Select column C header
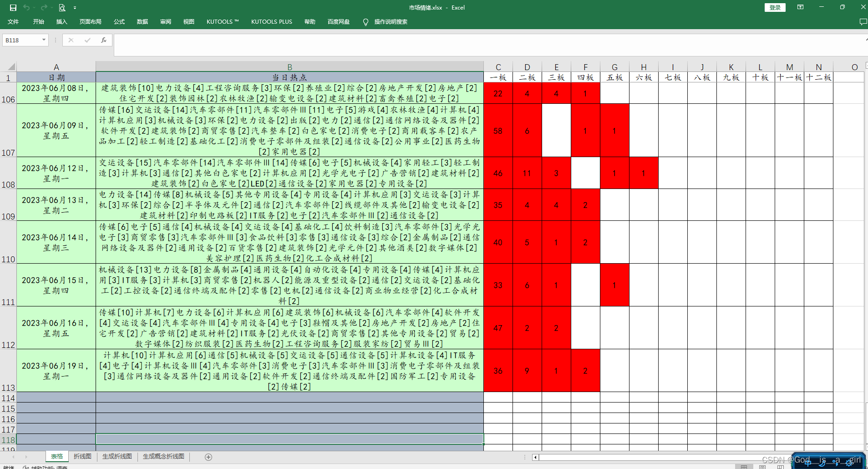The width and height of the screenshot is (868, 469). tap(498, 66)
